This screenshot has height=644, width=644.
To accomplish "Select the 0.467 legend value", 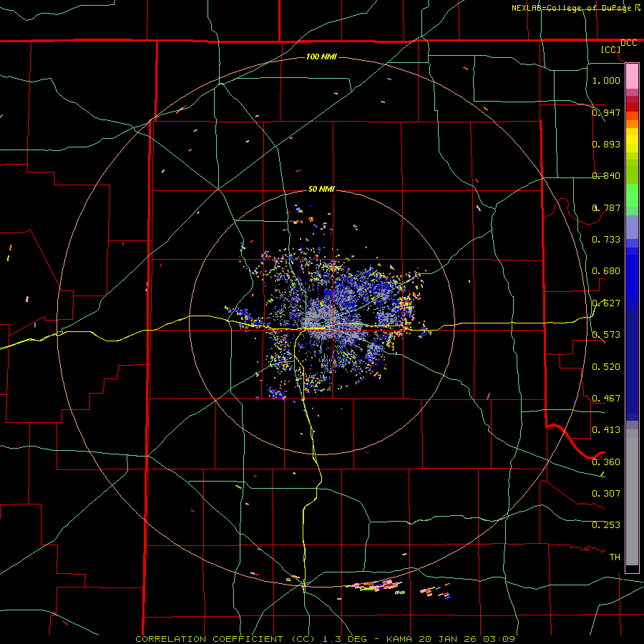I will 606,398.
